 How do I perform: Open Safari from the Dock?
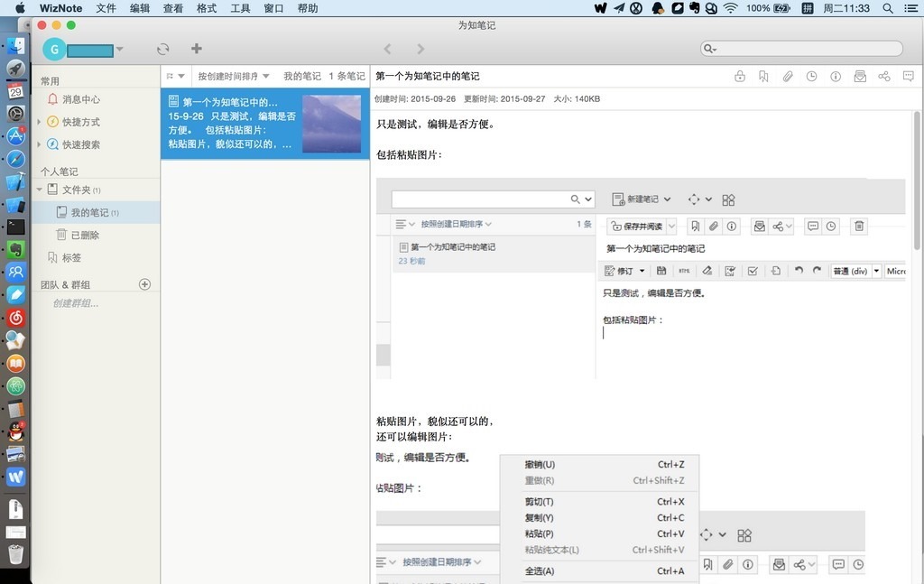[x=16, y=159]
